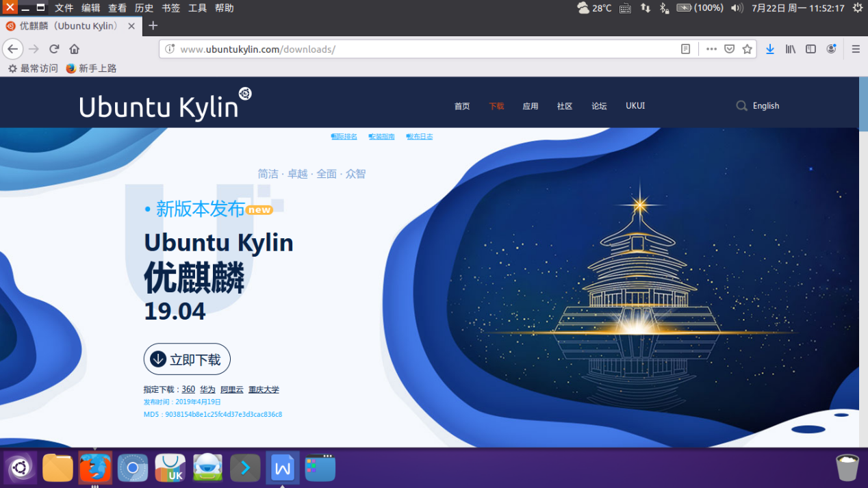Open the 新手上路 bookmark
The width and height of the screenshot is (868, 488).
point(91,68)
